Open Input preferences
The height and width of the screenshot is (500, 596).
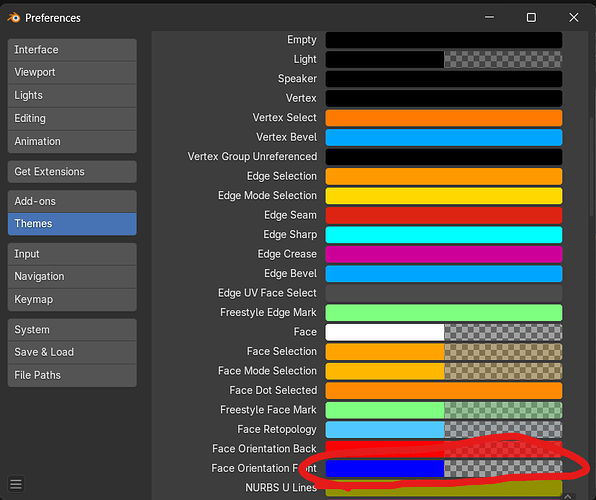click(72, 254)
